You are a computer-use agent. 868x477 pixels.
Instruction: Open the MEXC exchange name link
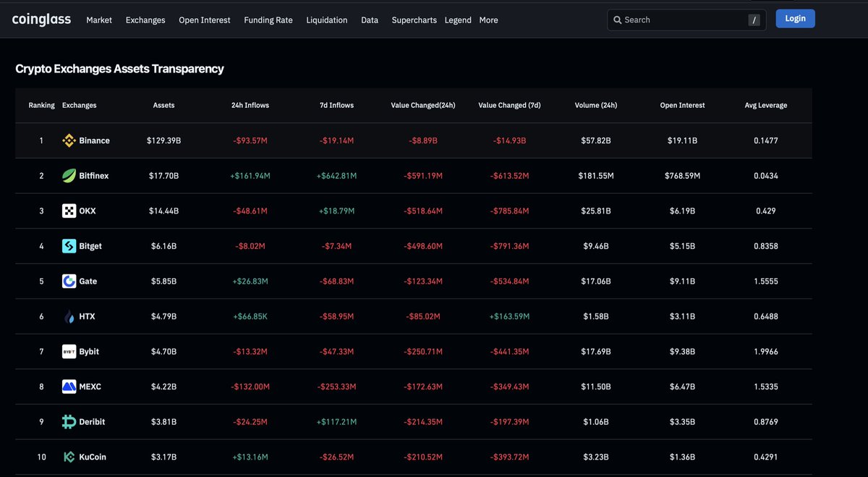click(90, 387)
